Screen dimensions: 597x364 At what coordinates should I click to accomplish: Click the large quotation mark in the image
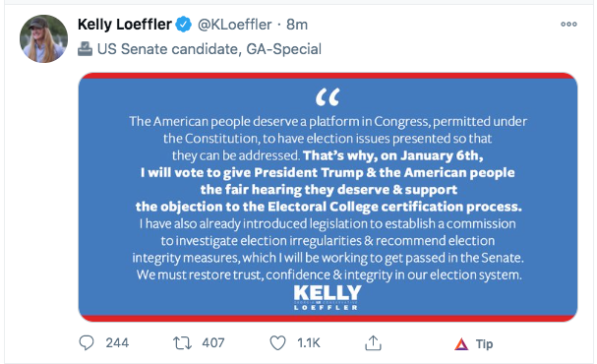(x=328, y=97)
